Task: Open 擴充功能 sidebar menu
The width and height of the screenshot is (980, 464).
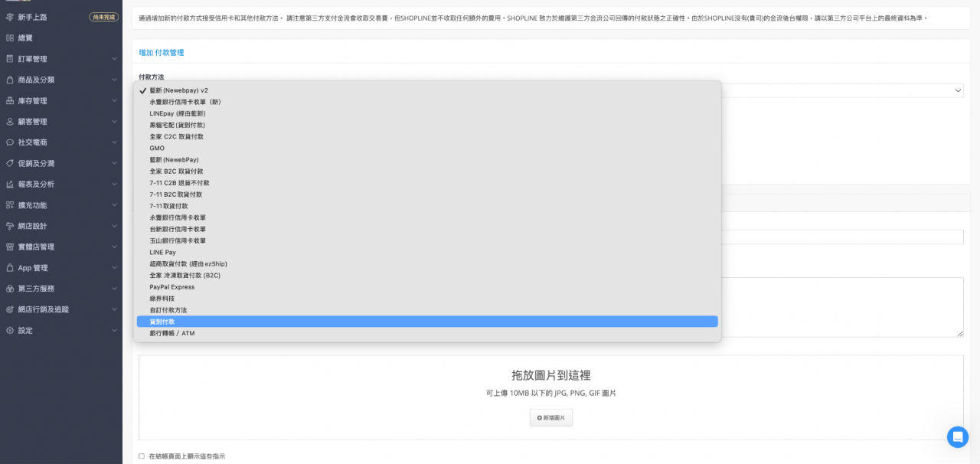Action: (61, 205)
